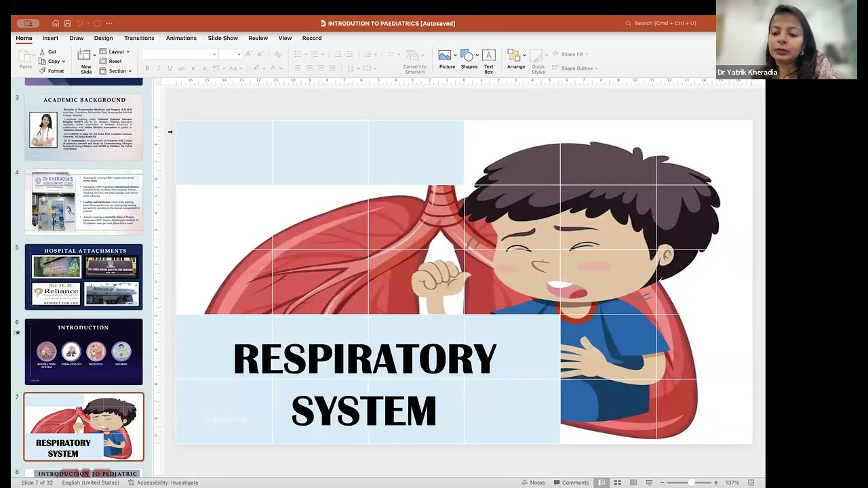Click the Redo icon in title bar
The height and width of the screenshot is (488, 868).
[98, 23]
